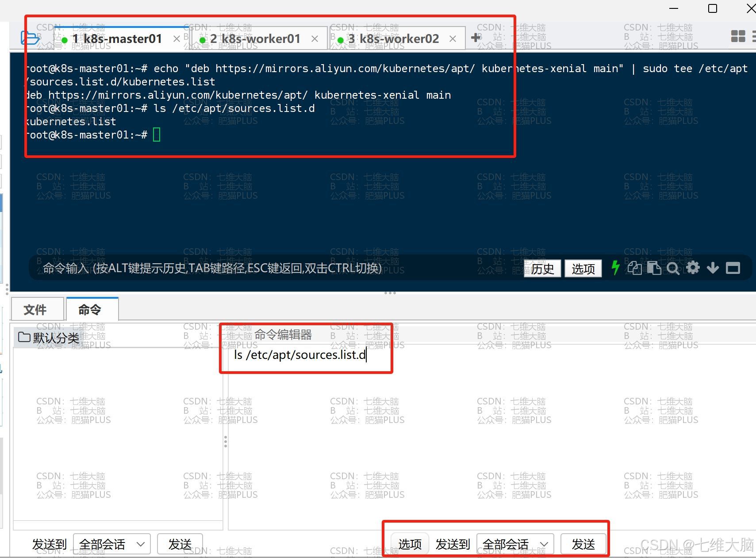This screenshot has width=756, height=558.
Task: Open terminal search with magnifier icon
Action: [x=673, y=268]
